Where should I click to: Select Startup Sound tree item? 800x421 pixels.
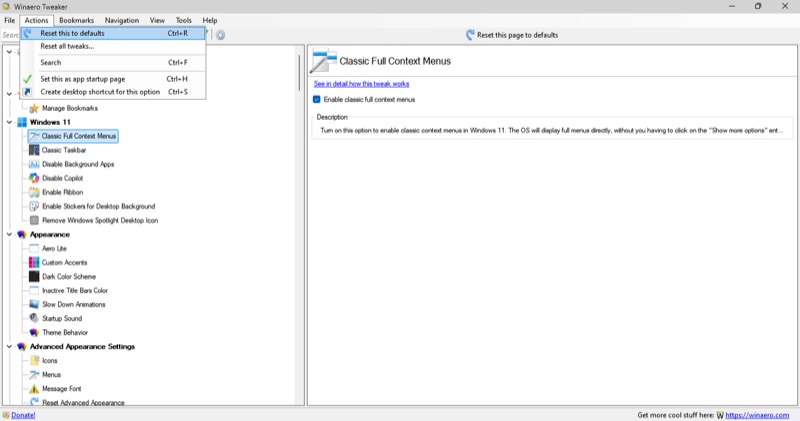click(x=62, y=318)
